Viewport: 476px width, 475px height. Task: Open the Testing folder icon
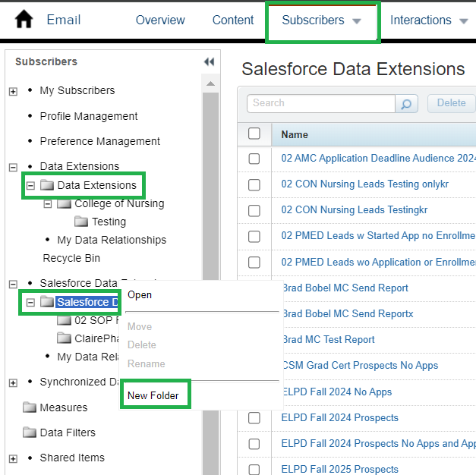(81, 222)
